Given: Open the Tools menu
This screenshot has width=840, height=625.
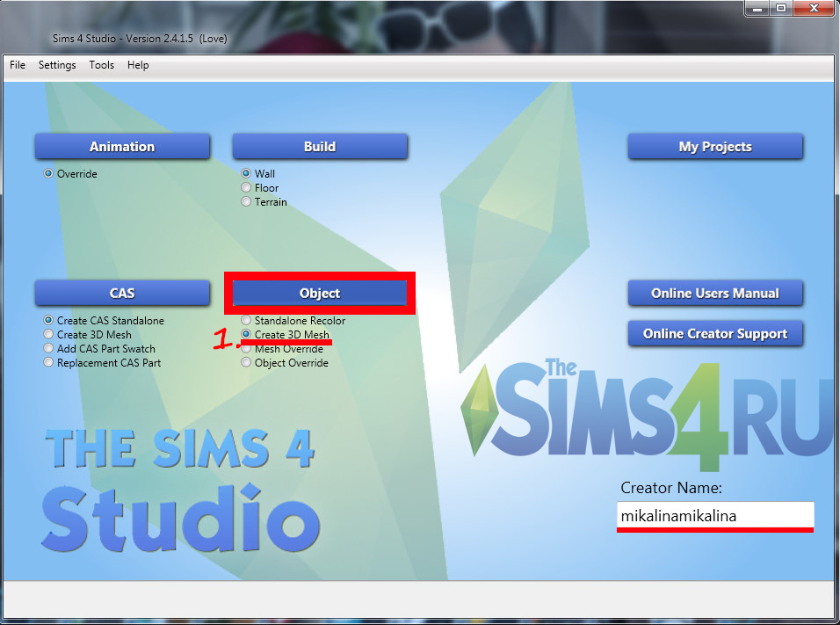Looking at the screenshot, I should coord(101,65).
